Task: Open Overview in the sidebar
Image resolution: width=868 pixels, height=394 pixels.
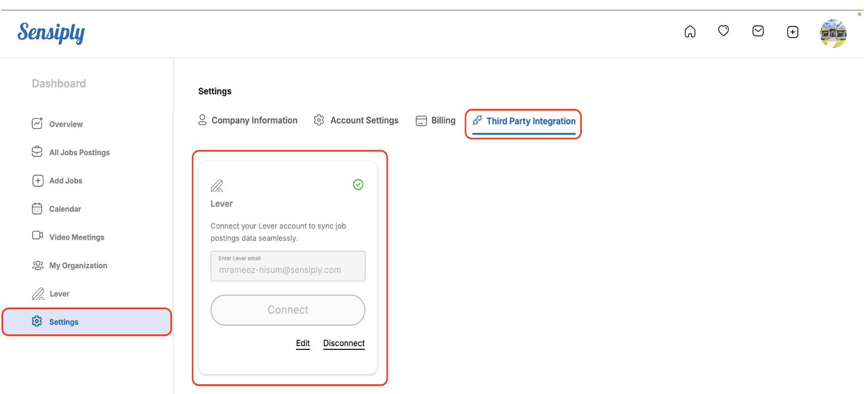Action: (x=65, y=124)
